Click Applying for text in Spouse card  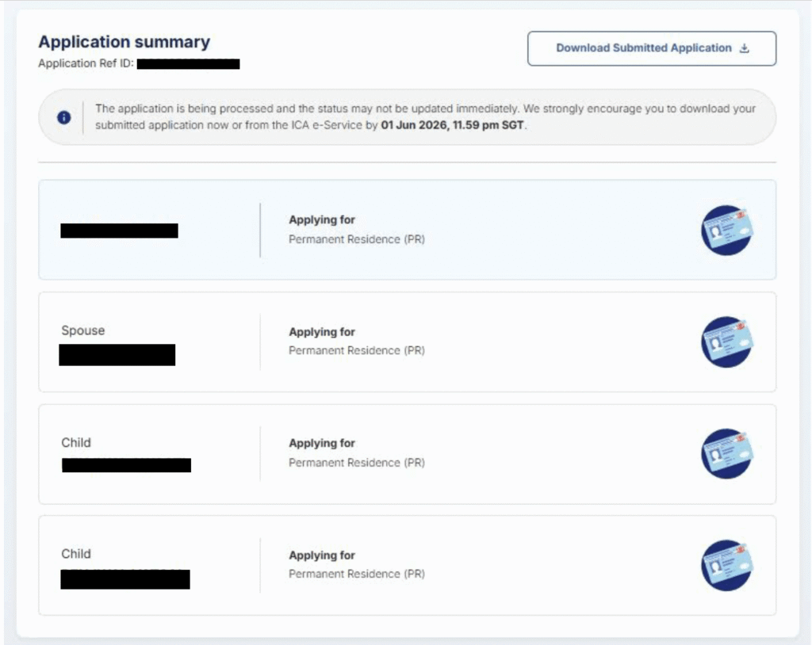tap(322, 332)
